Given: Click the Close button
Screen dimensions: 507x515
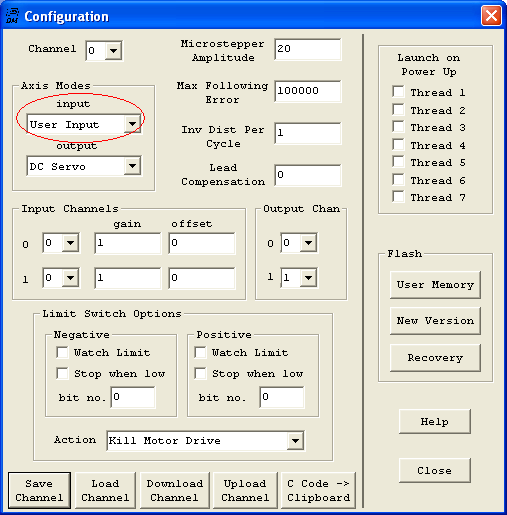Looking at the screenshot, I should [x=435, y=471].
